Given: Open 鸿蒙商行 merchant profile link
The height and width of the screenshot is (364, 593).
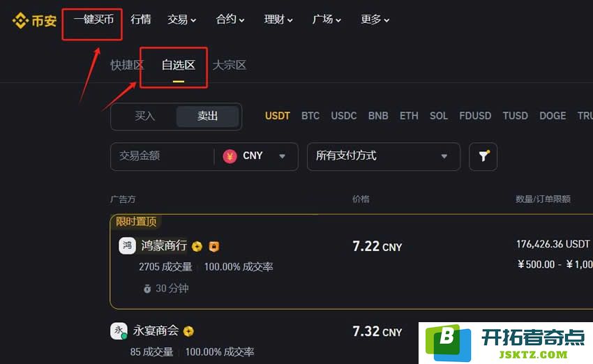Looking at the screenshot, I should 164,246.
